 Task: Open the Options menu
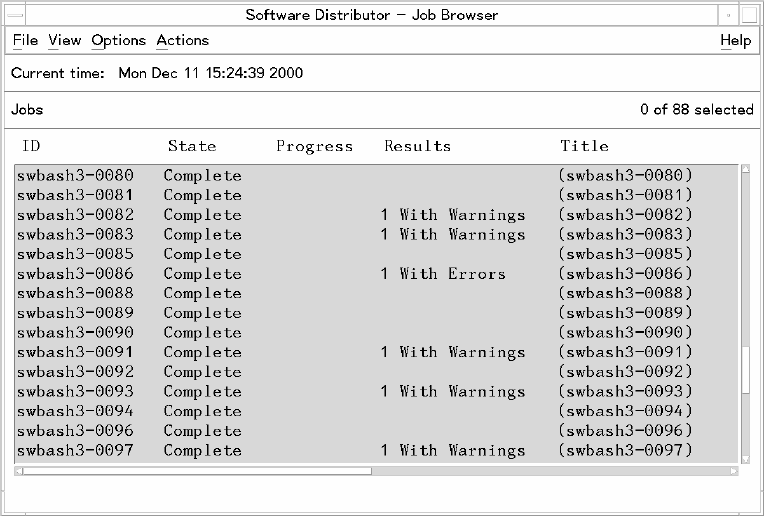coord(118,40)
